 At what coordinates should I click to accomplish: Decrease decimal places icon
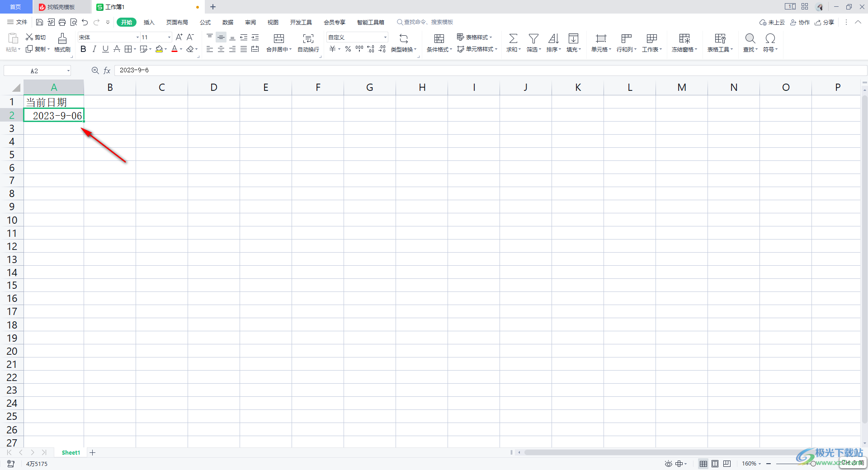382,49
